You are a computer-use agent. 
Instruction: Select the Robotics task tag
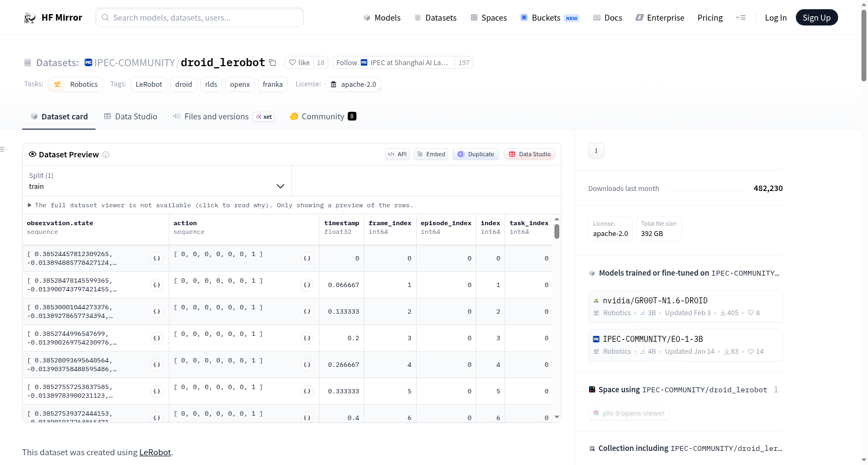tap(75, 85)
